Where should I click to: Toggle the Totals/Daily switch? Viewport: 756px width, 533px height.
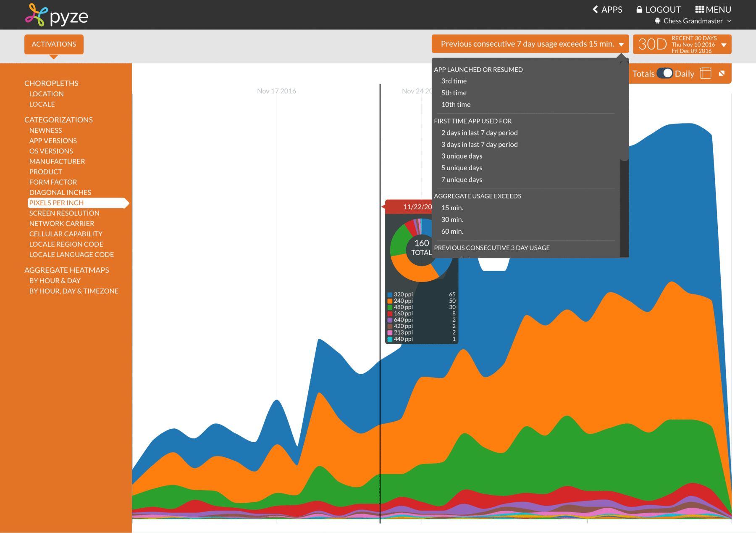[664, 74]
